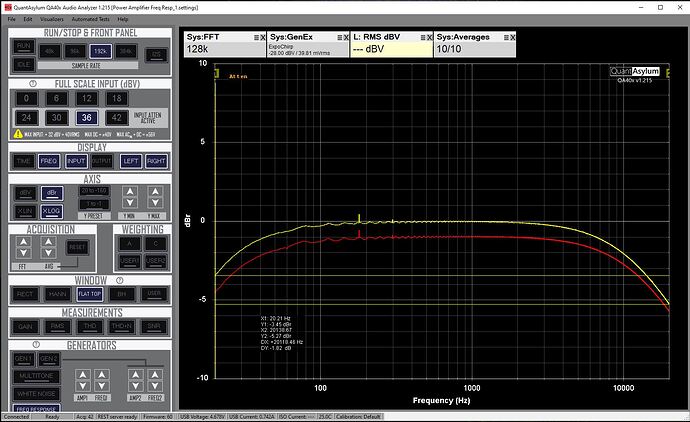Viewport: 690px width, 422px height.
Task: Toggle the FREQ display mode
Action: (49, 161)
